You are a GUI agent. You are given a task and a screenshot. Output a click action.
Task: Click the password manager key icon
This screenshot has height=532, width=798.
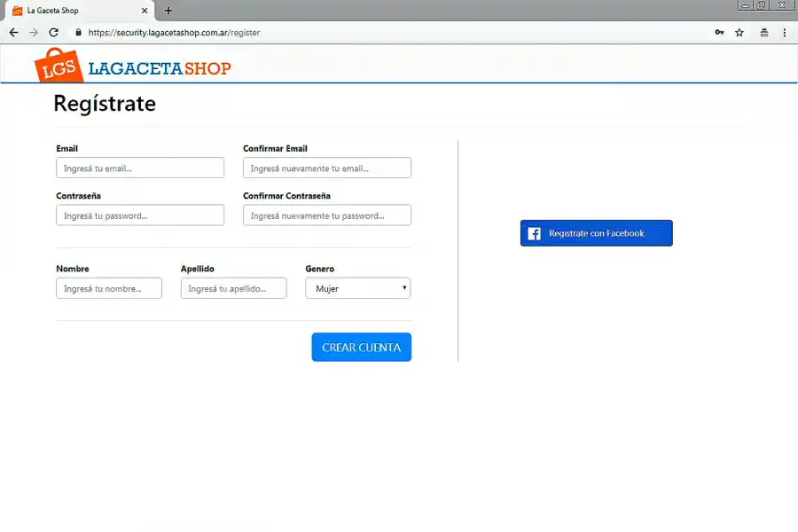[719, 32]
